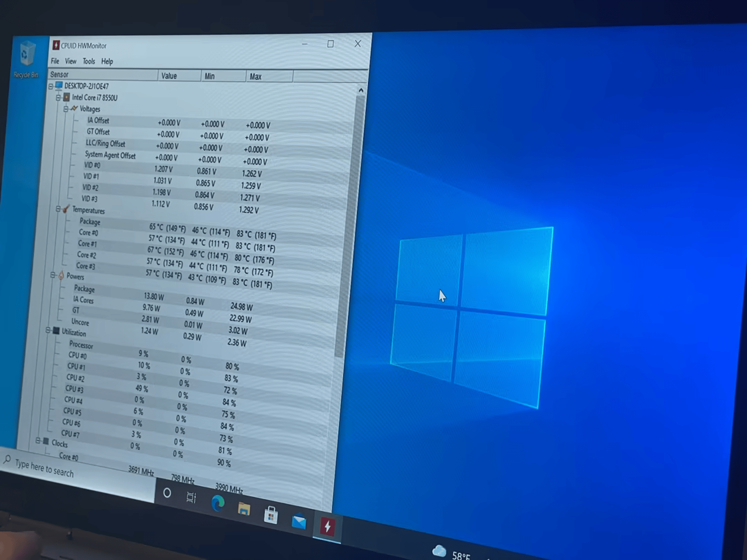Viewport: 747px width, 560px height.
Task: Click the Task View taskbar icon
Action: (x=191, y=499)
